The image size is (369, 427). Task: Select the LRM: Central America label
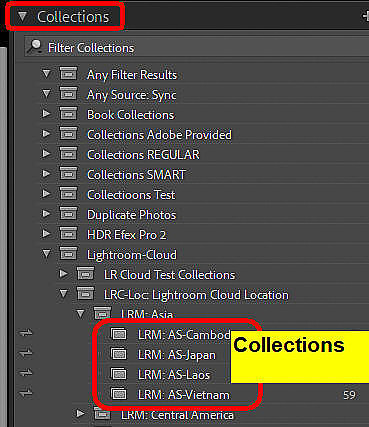click(x=177, y=415)
